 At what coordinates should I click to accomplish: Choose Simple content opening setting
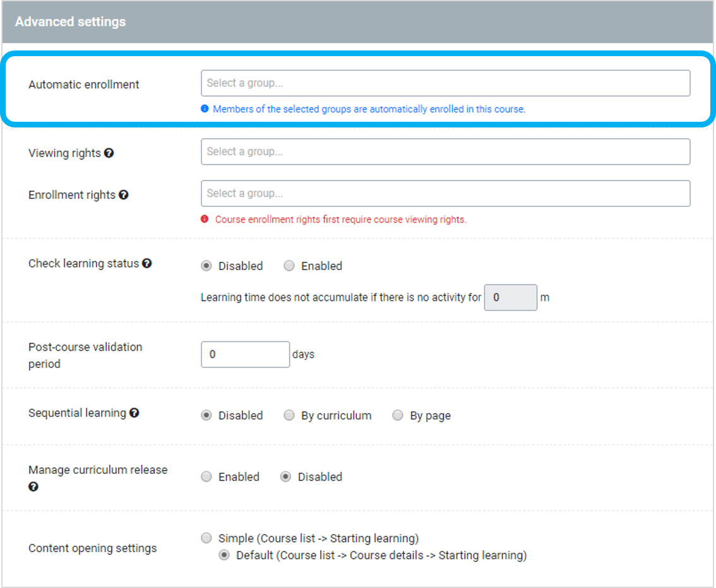click(x=206, y=538)
